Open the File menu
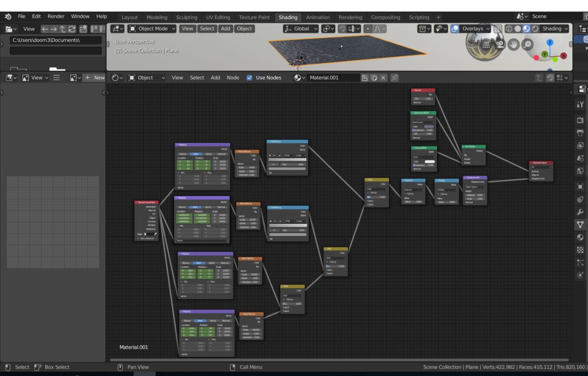The image size is (588, 376). click(x=22, y=17)
